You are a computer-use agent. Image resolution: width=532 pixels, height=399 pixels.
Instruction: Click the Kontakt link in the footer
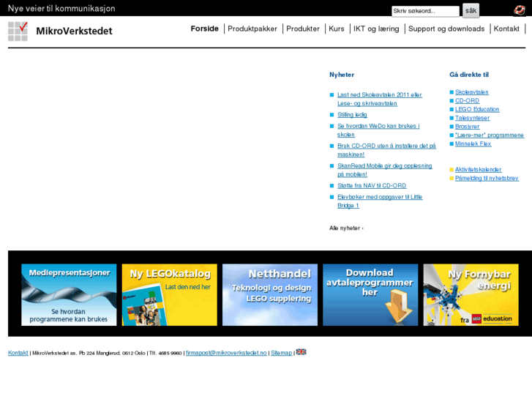[18, 353]
